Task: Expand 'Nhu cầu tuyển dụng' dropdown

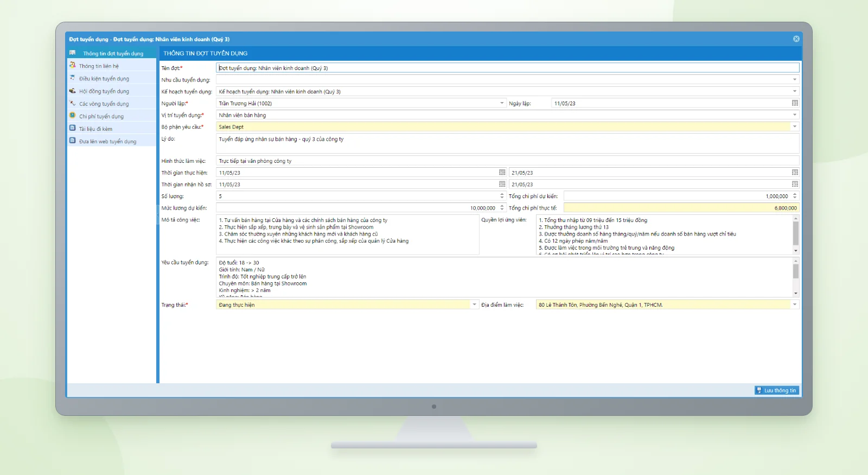Action: pos(795,80)
